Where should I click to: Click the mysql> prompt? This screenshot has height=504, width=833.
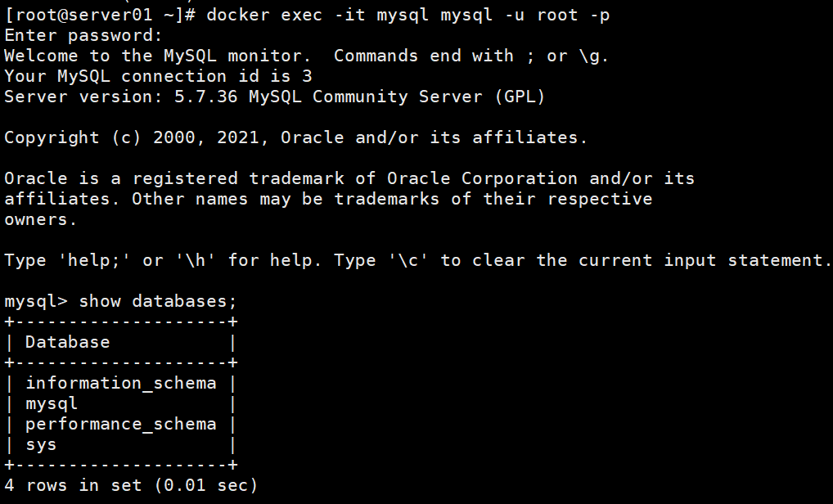(x=36, y=302)
